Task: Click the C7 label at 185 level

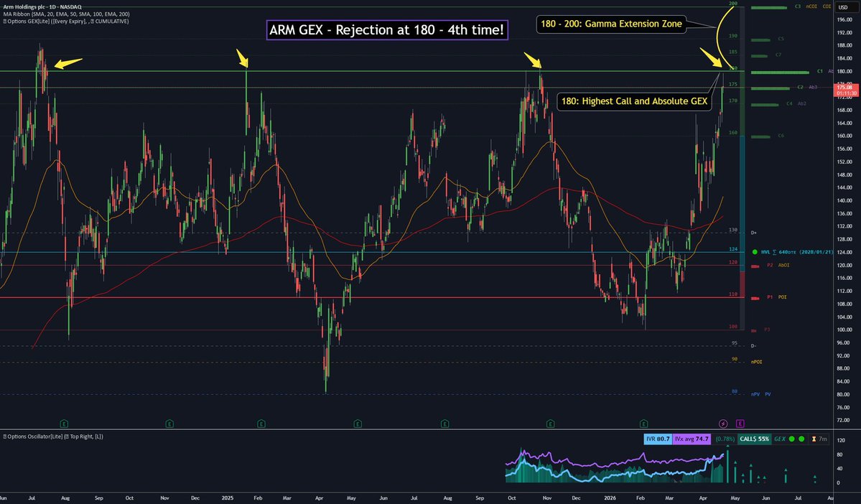Action: coord(778,55)
